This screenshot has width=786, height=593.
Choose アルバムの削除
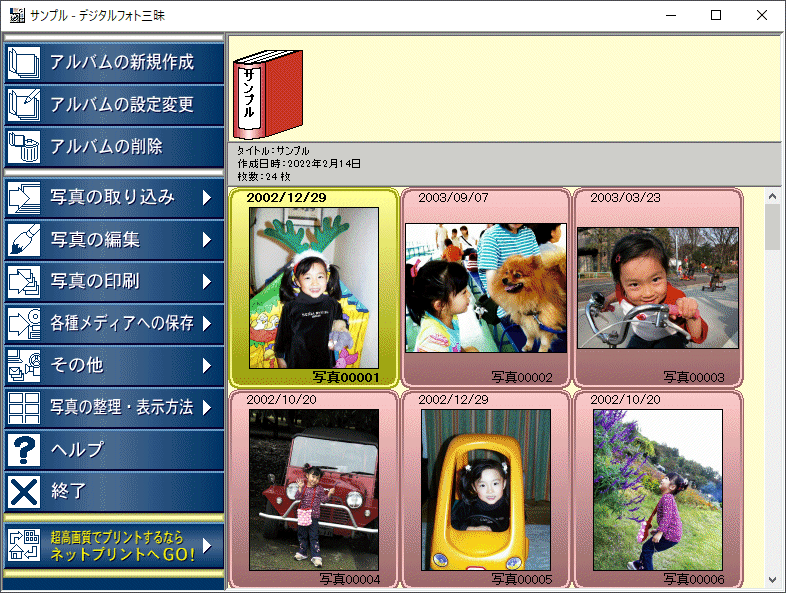[114, 147]
